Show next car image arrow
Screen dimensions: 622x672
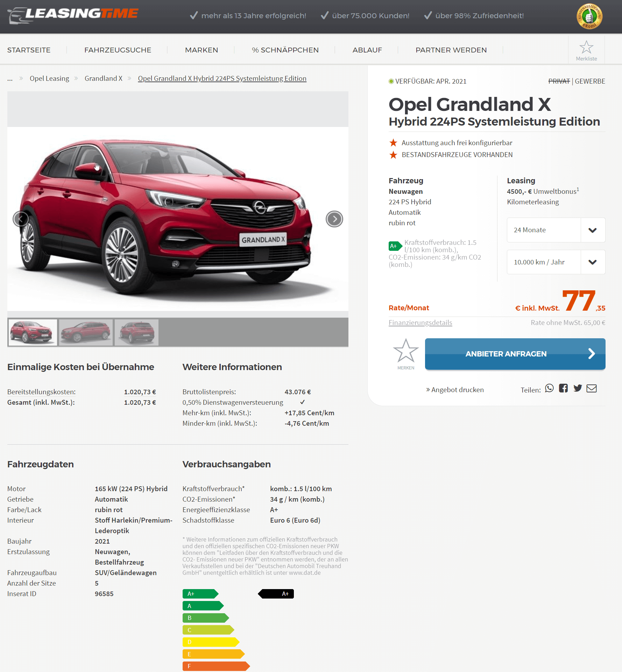coord(334,219)
